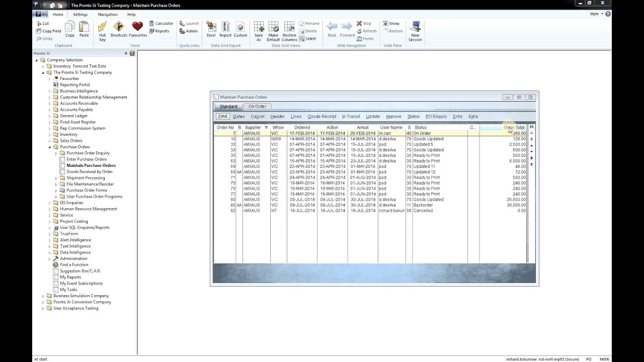Open the Shortcuts road-sign icon
The image size is (644, 362).
[x=119, y=26]
